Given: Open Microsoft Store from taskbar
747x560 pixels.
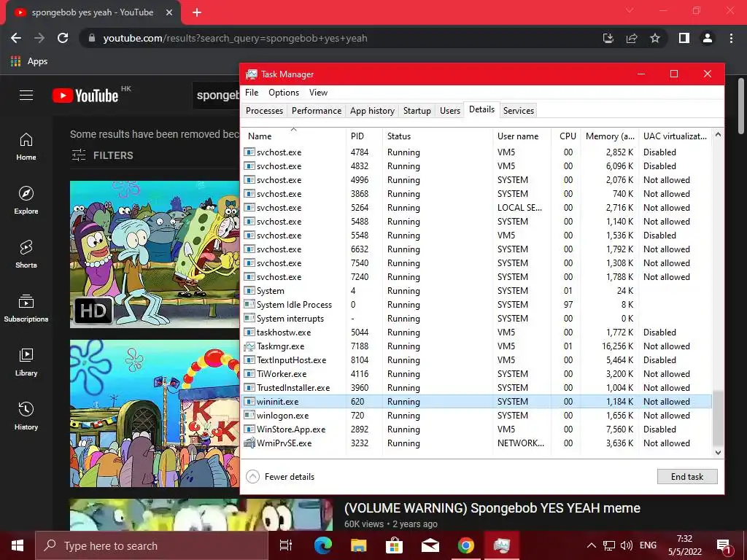Looking at the screenshot, I should click(394, 545).
